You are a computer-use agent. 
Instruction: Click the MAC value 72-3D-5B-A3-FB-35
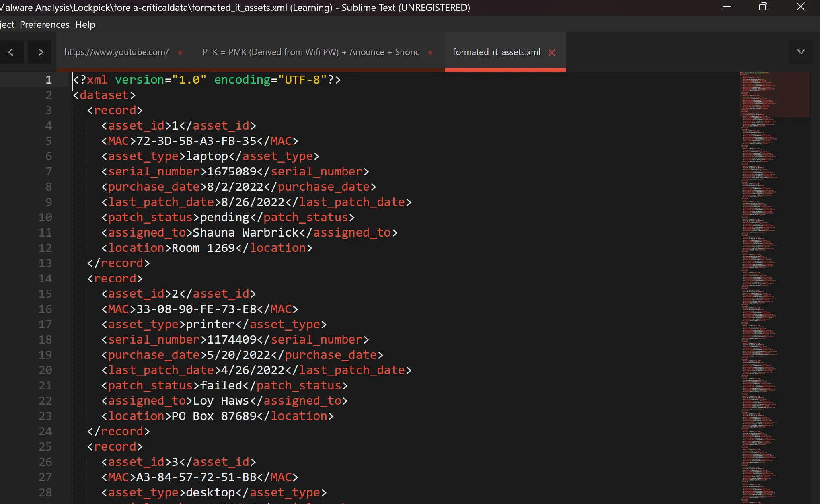[x=196, y=141]
